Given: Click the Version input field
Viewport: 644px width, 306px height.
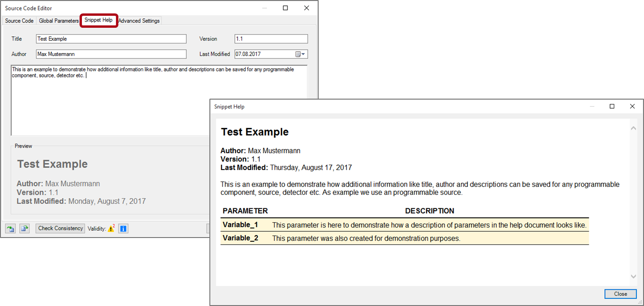Looking at the screenshot, I should [x=271, y=39].
